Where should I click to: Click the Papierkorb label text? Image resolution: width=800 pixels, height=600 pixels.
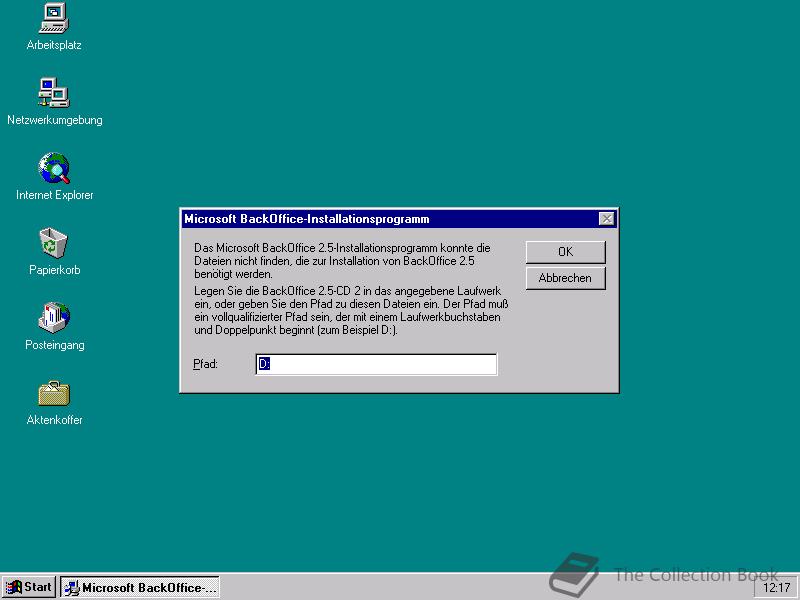coord(55,270)
